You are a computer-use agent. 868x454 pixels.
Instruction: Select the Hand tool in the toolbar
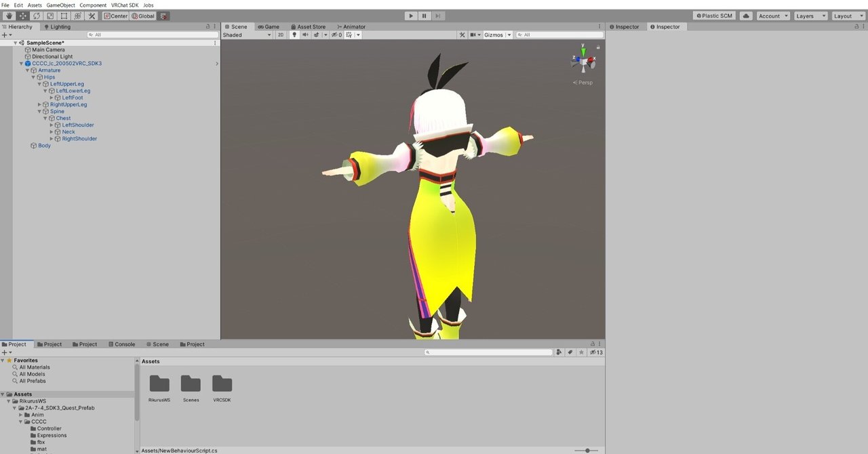10,16
